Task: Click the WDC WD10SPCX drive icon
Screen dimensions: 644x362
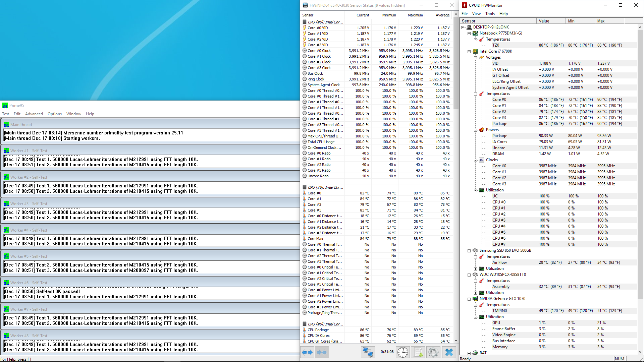Action: point(475,275)
